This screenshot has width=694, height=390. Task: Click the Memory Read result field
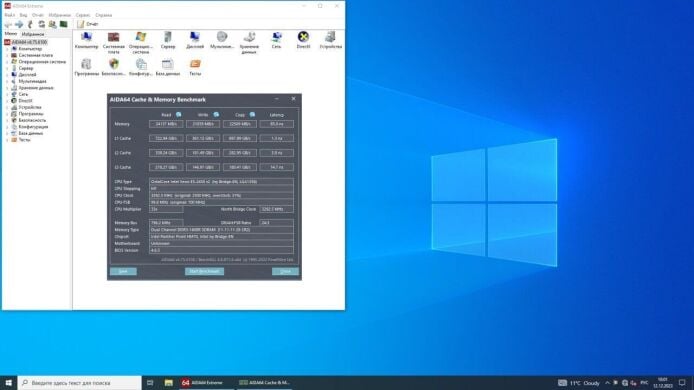click(166, 124)
